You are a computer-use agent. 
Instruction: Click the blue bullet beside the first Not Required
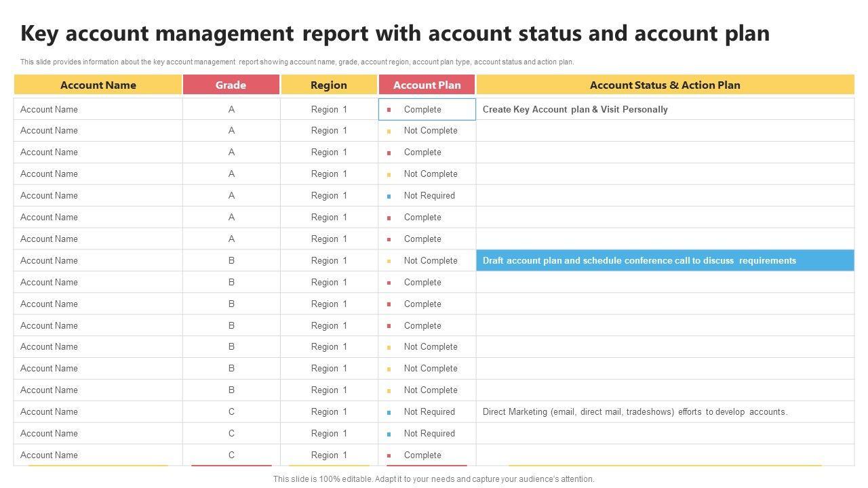389,197
